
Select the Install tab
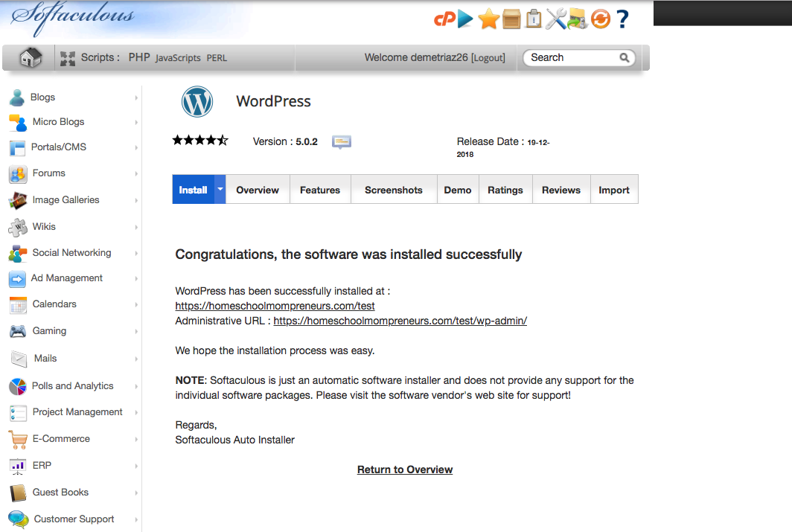pos(193,190)
